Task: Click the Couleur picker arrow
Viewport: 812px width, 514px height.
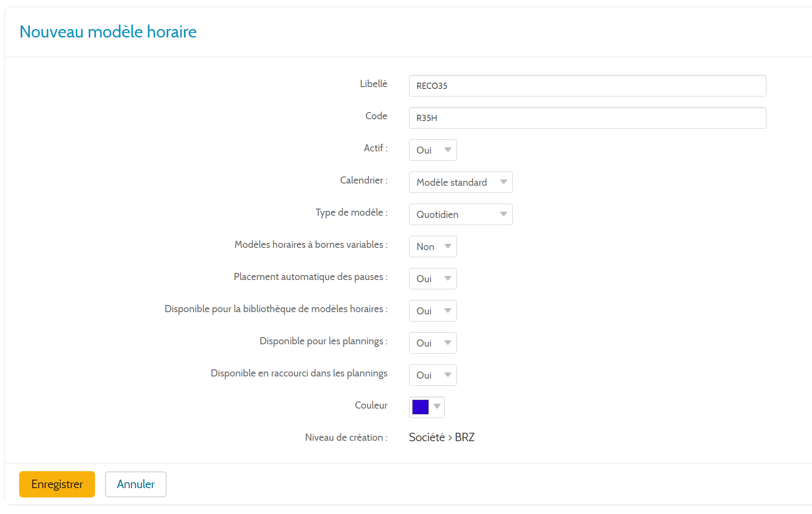Action: pyautogui.click(x=437, y=406)
